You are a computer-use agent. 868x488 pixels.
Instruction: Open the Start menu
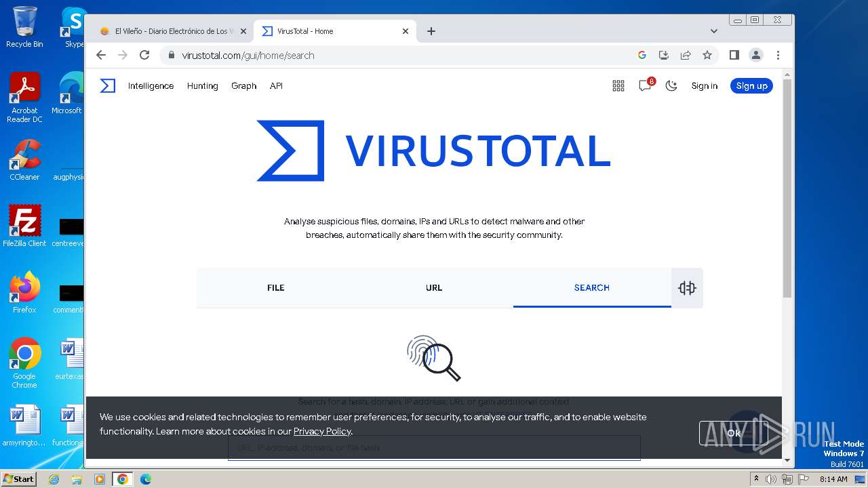18,479
